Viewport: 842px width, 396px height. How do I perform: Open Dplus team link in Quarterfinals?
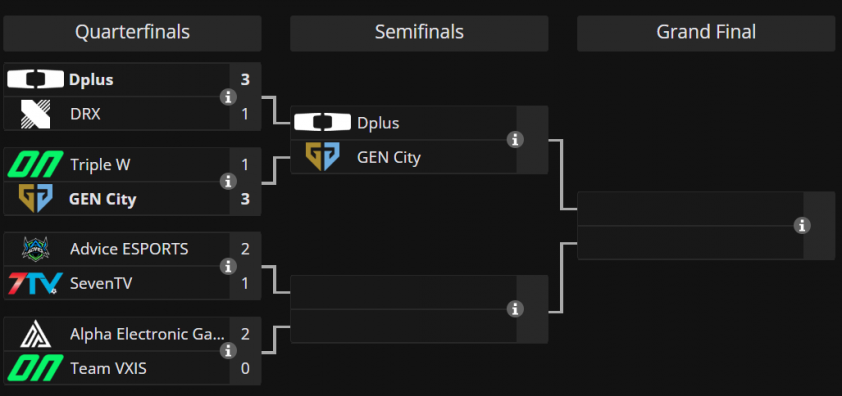91,80
